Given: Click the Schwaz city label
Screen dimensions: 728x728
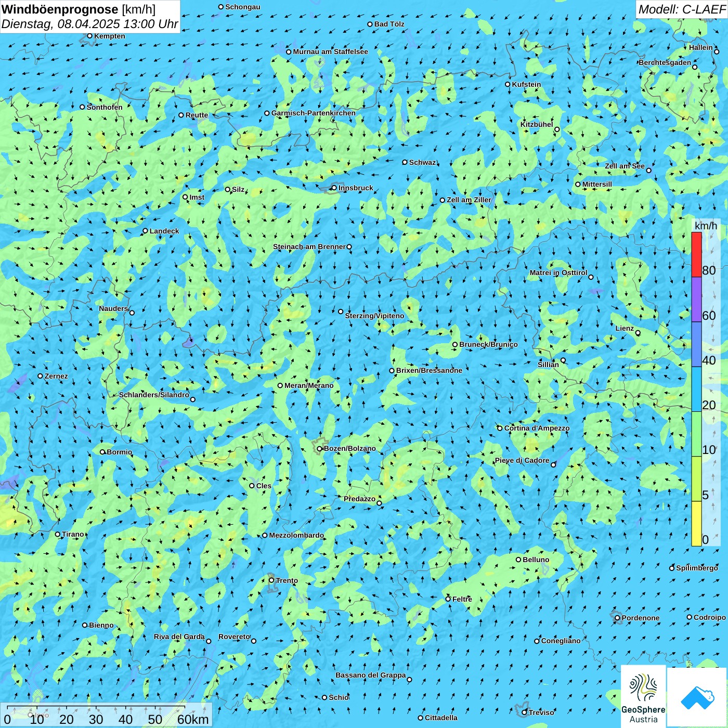Looking at the screenshot, I should tap(423, 162).
